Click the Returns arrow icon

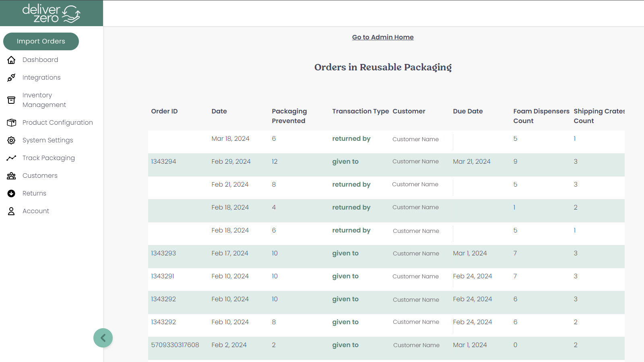click(11, 193)
